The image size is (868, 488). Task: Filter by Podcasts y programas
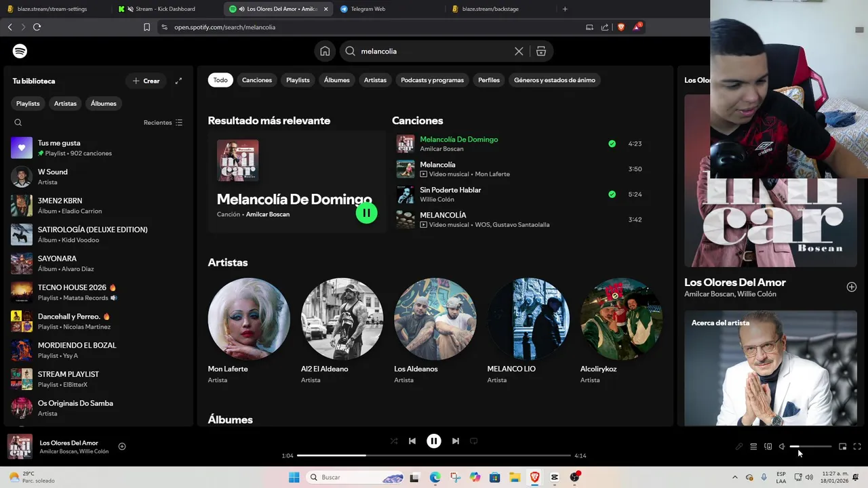tap(432, 80)
